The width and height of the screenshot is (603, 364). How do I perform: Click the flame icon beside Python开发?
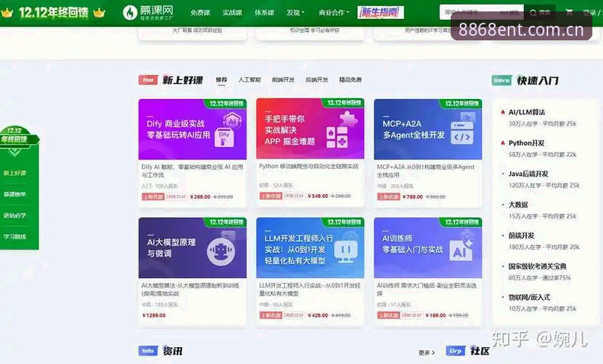pos(502,142)
